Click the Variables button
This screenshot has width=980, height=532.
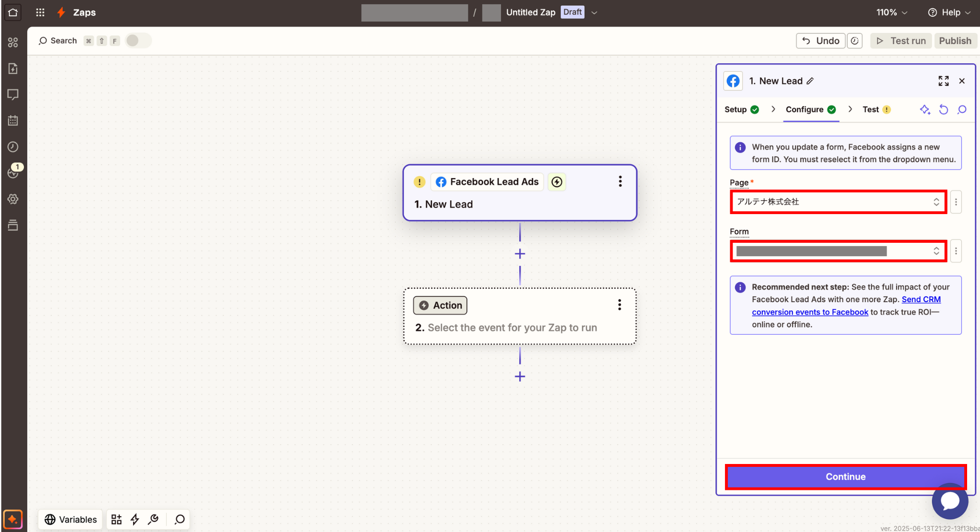coord(71,520)
